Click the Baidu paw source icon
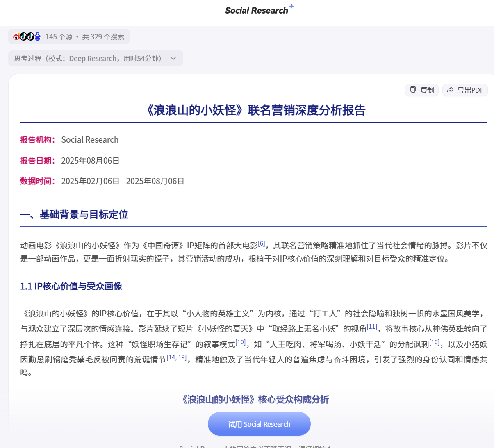 click(x=38, y=36)
